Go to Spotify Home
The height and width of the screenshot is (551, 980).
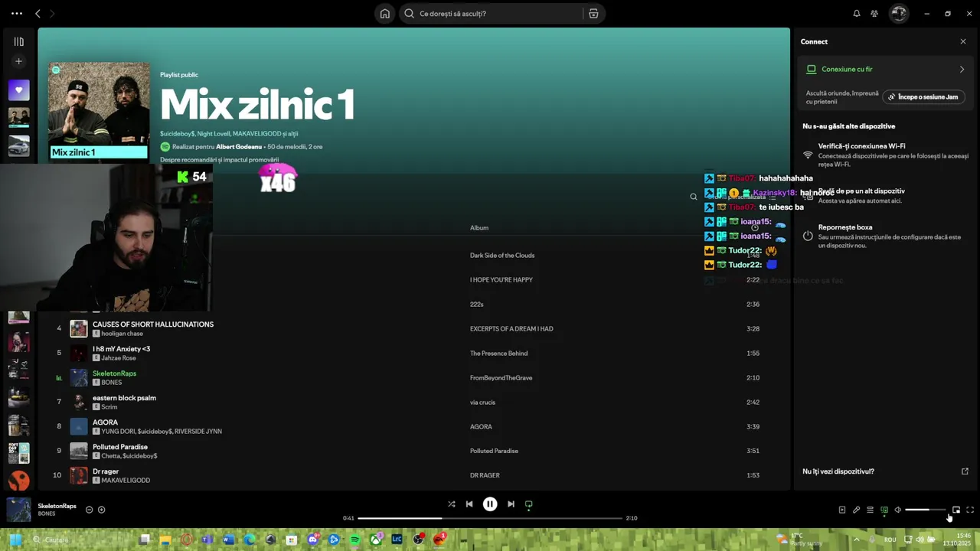pos(385,14)
